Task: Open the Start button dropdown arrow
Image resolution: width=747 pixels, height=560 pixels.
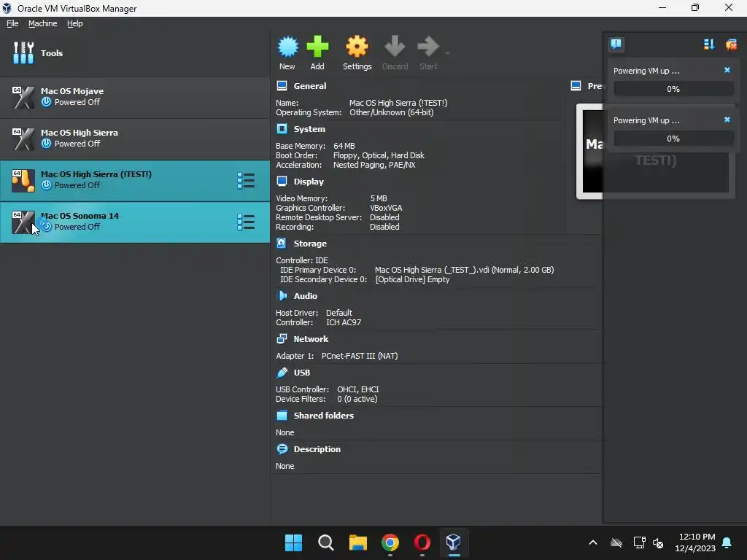Action: pos(447,52)
